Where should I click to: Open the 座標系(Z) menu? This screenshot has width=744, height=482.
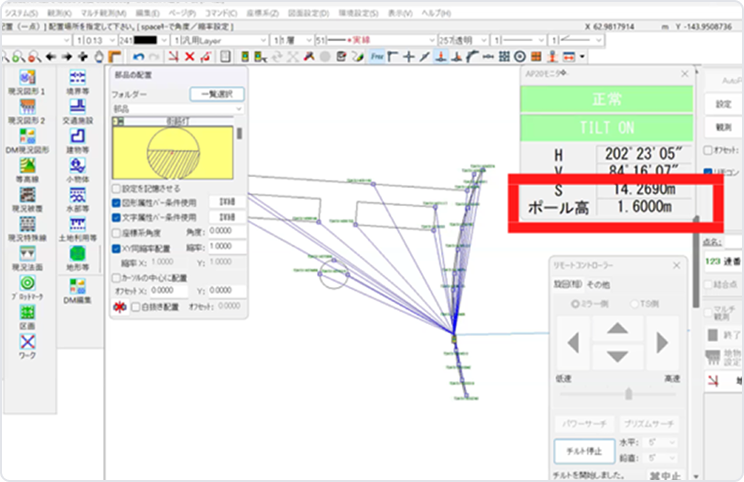(262, 13)
